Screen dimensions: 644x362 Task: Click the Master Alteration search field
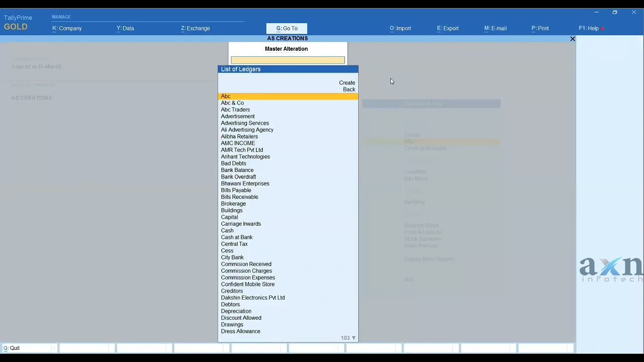click(x=288, y=60)
